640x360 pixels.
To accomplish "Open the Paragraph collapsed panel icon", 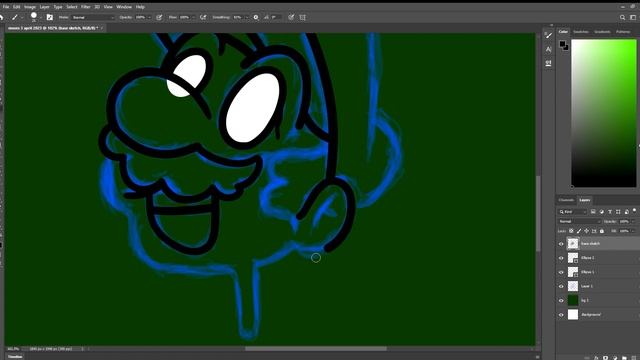I will coord(549,63).
